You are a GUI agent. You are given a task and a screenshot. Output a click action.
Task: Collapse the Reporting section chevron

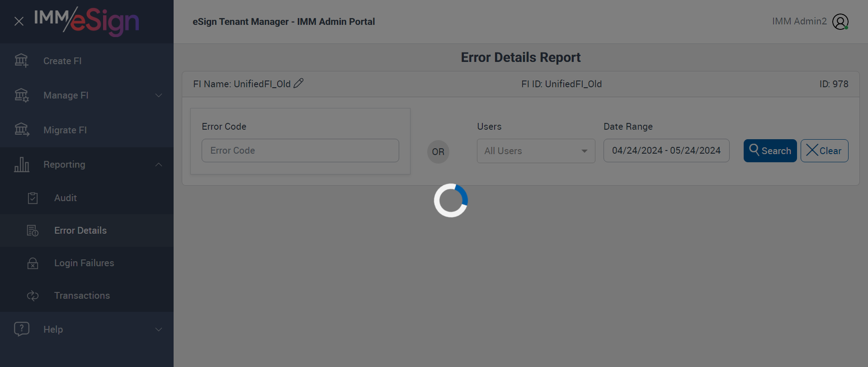pos(159,165)
